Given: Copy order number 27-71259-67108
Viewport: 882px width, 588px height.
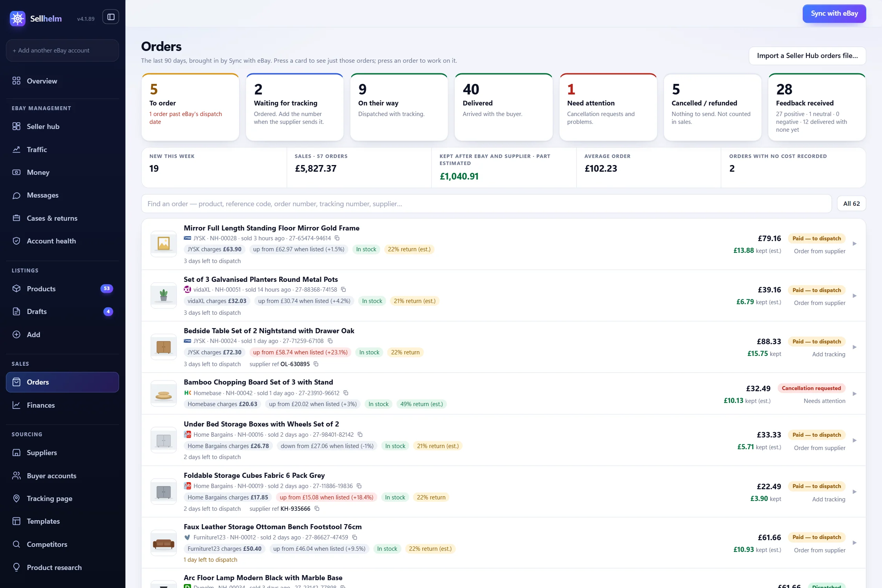Looking at the screenshot, I should click(330, 341).
